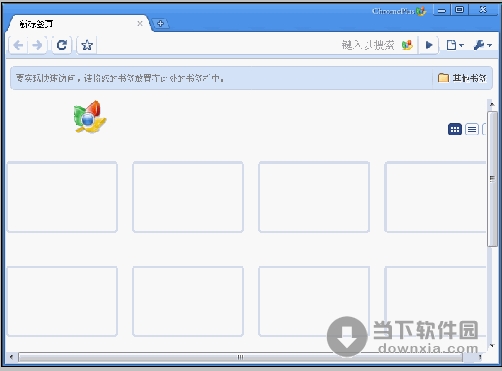Reload the current page
This screenshot has width=502, height=371.
(x=62, y=45)
